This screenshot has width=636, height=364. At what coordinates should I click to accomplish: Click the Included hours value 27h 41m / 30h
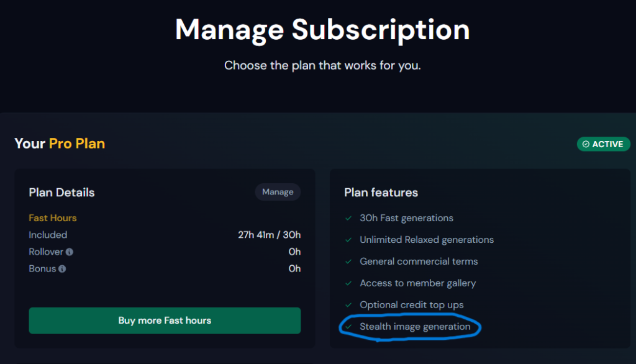click(x=270, y=235)
